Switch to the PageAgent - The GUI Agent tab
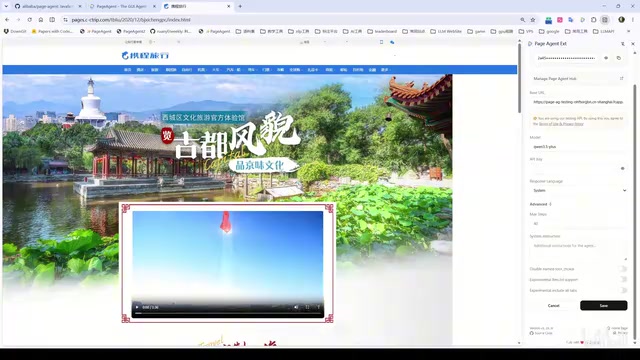The width and height of the screenshot is (640, 360). (121, 7)
